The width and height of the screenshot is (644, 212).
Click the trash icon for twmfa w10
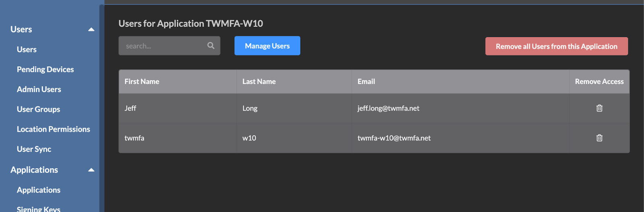pos(599,138)
